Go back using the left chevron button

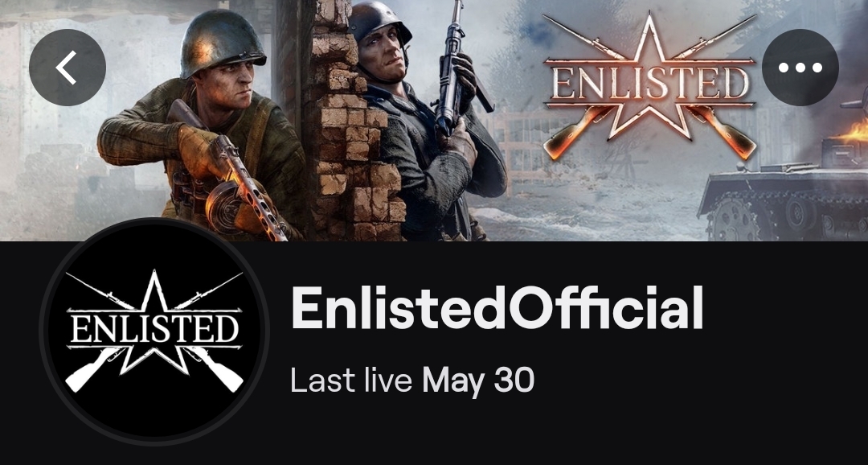(67, 67)
